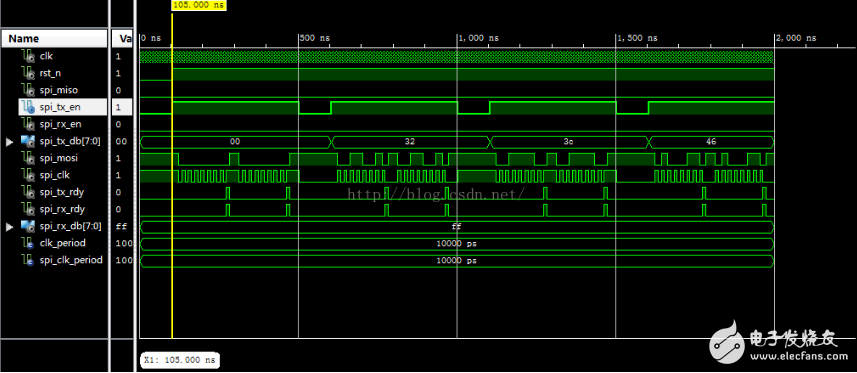Viewport: 857px width, 373px height.
Task: Select the spi_rx_rdy signal name
Action: (62, 209)
